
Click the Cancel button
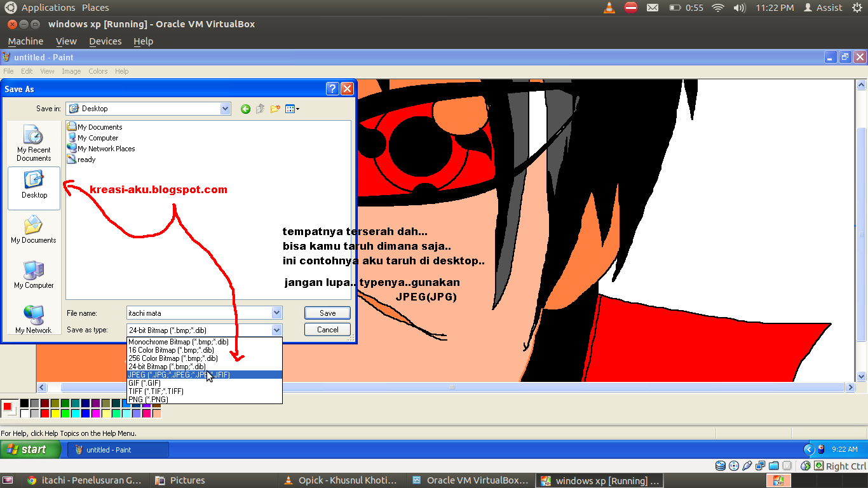(x=328, y=329)
